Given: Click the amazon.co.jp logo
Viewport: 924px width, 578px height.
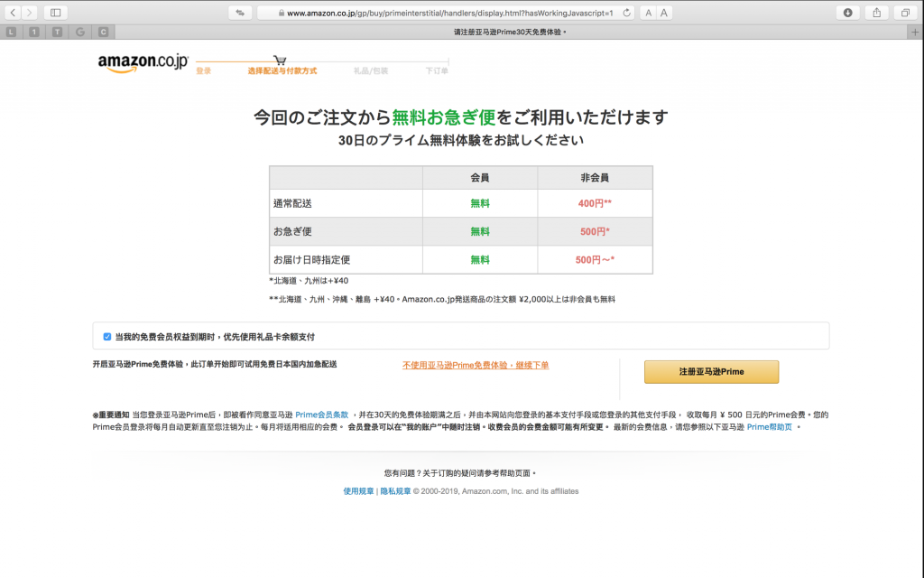Looking at the screenshot, I should coord(143,62).
